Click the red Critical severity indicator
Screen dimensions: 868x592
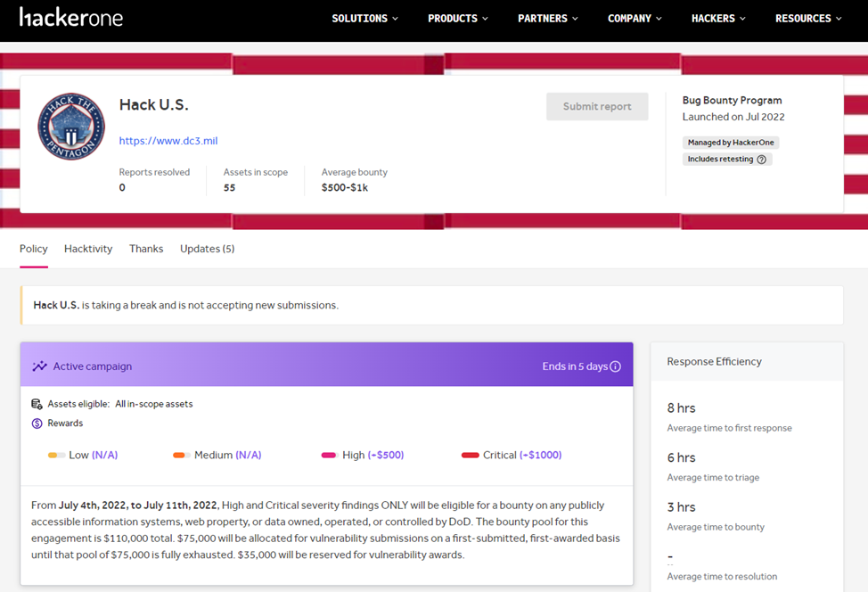coord(470,456)
